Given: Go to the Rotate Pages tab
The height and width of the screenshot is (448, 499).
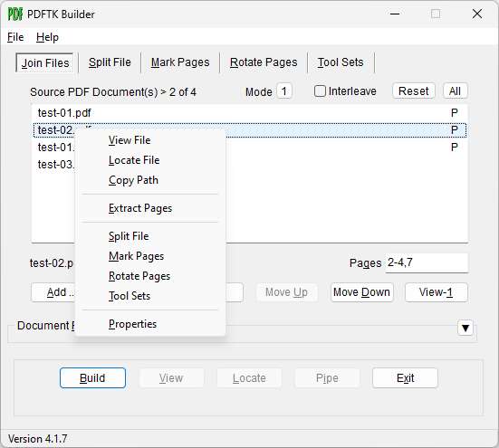Looking at the screenshot, I should click(264, 62).
